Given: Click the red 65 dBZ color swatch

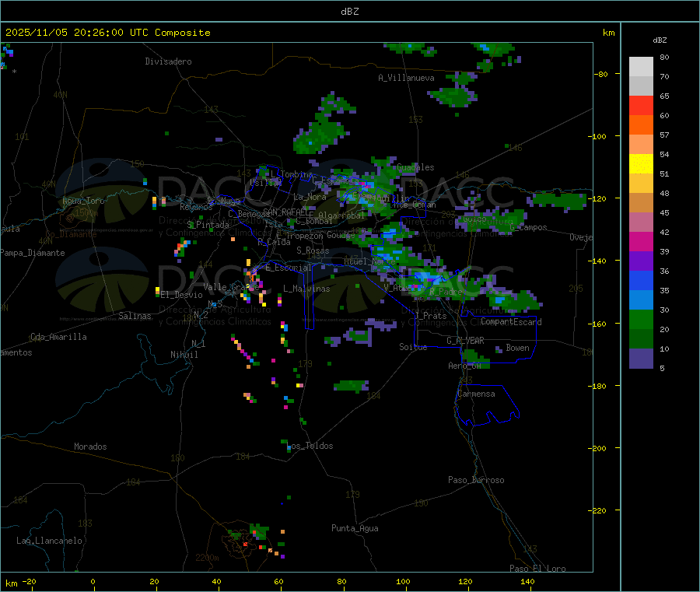Looking at the screenshot, I should coord(641,105).
